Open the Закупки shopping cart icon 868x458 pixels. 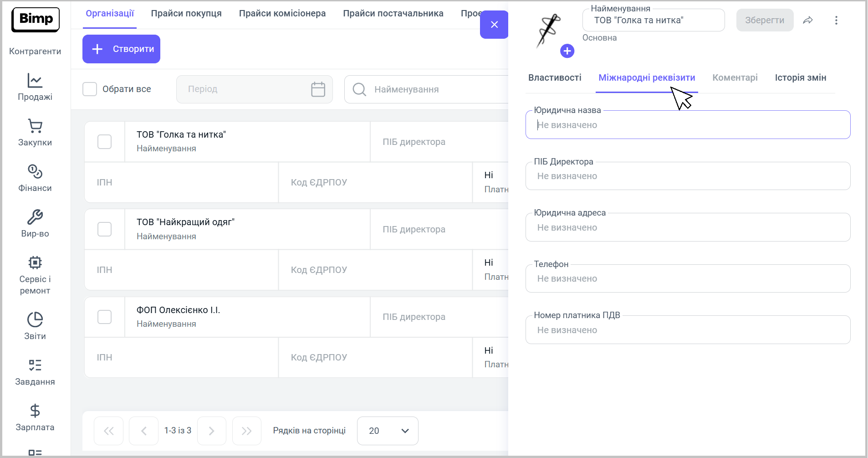tap(35, 126)
